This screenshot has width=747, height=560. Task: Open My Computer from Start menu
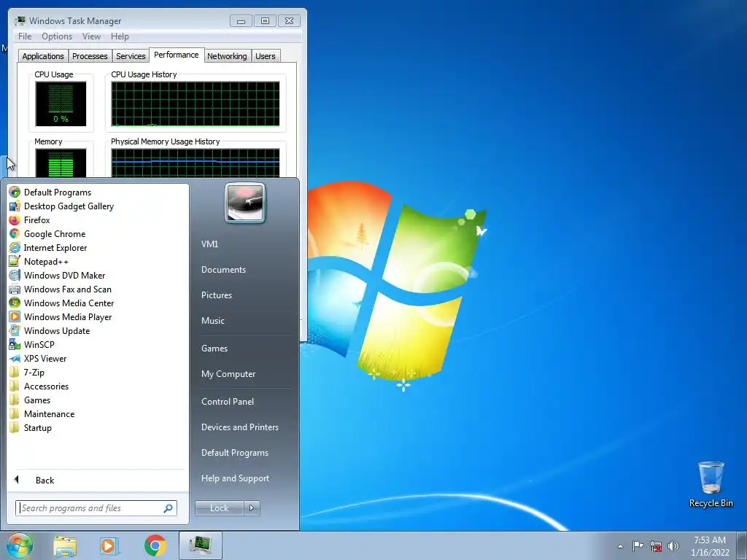tap(228, 374)
